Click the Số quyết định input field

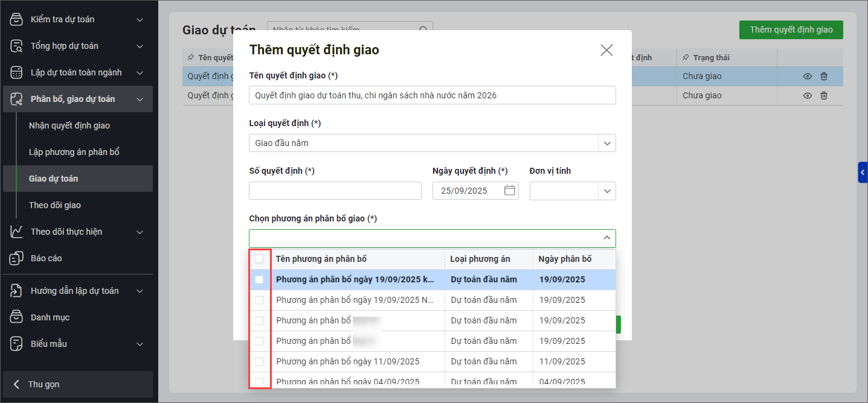pos(335,191)
